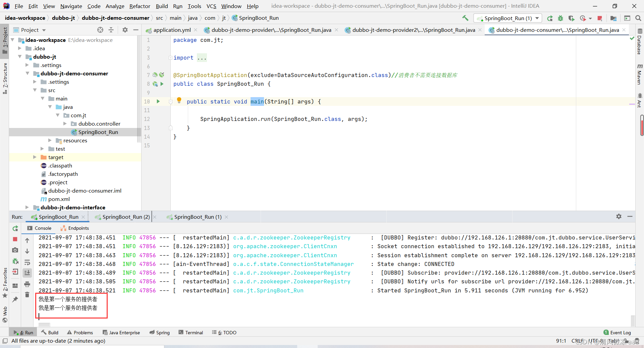
Task: Expand dubbo-jt-demo-interface module
Action: (x=27, y=207)
